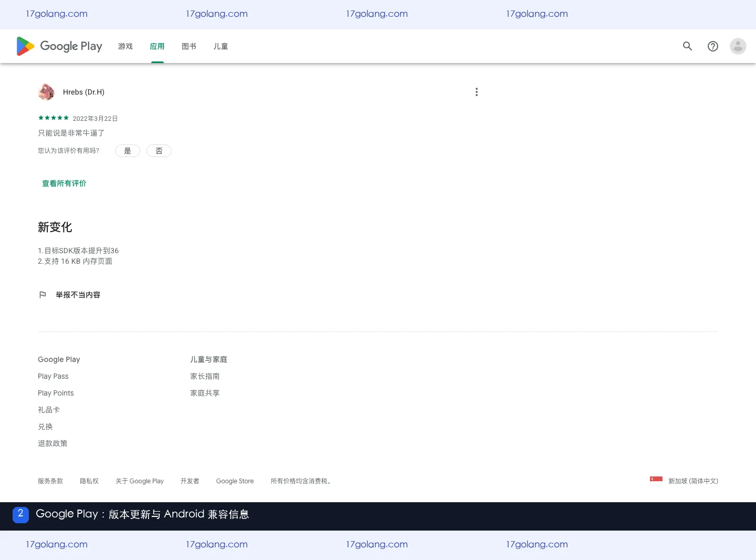Click text 2.支持 16 KB 内存页面

pos(75,261)
